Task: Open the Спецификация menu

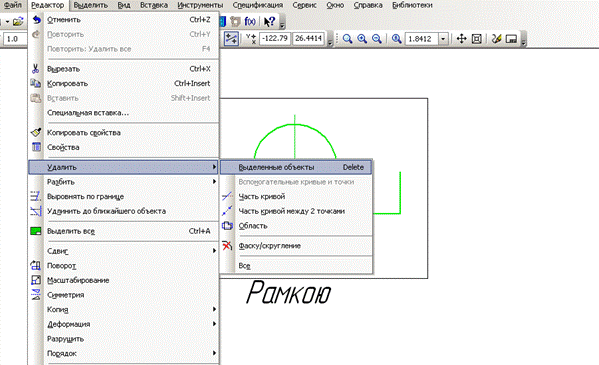Action: click(x=258, y=5)
